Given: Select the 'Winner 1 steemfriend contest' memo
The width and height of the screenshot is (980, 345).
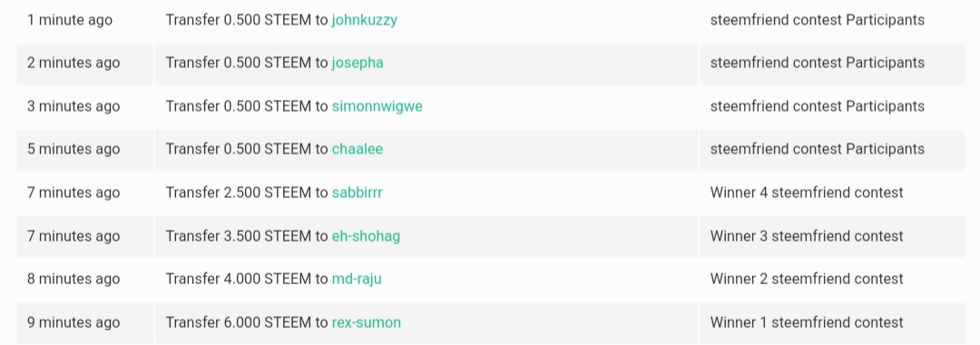Looking at the screenshot, I should point(807,322).
